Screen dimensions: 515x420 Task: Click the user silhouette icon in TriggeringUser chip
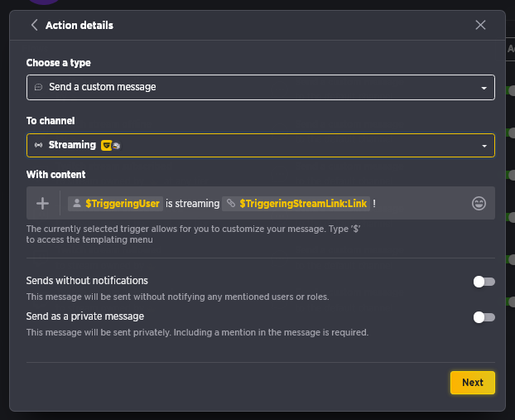click(x=77, y=204)
